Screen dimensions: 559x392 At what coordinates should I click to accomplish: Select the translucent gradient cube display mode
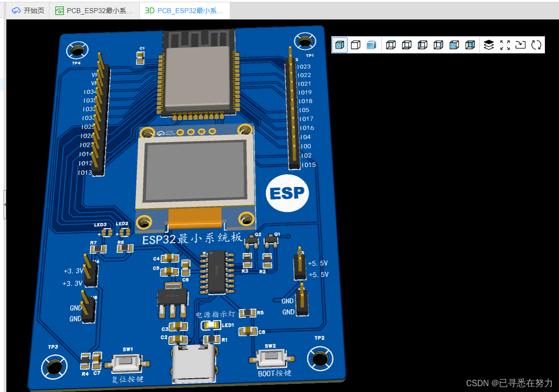click(371, 45)
